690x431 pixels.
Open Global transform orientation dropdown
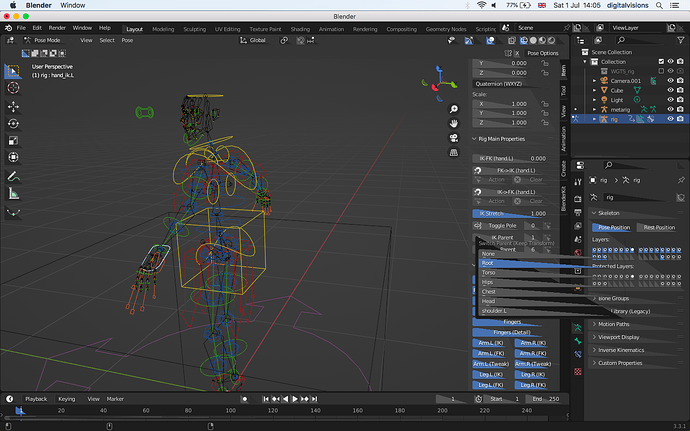[257, 40]
